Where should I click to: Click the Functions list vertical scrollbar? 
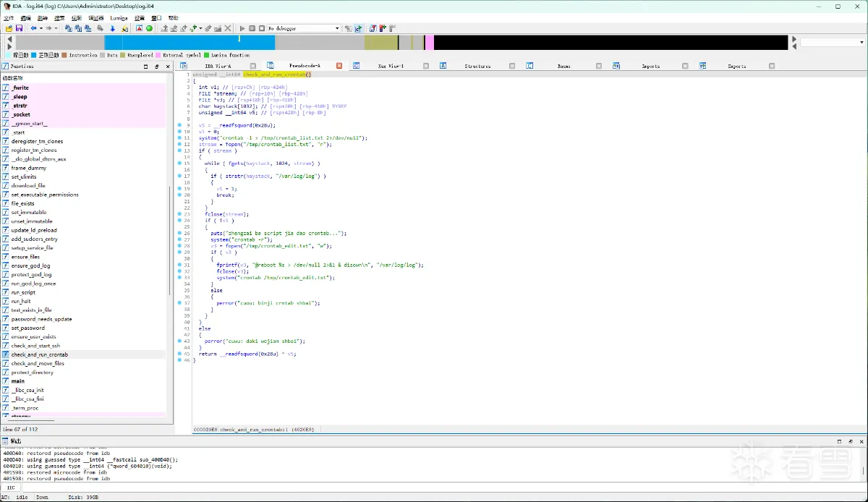171,242
